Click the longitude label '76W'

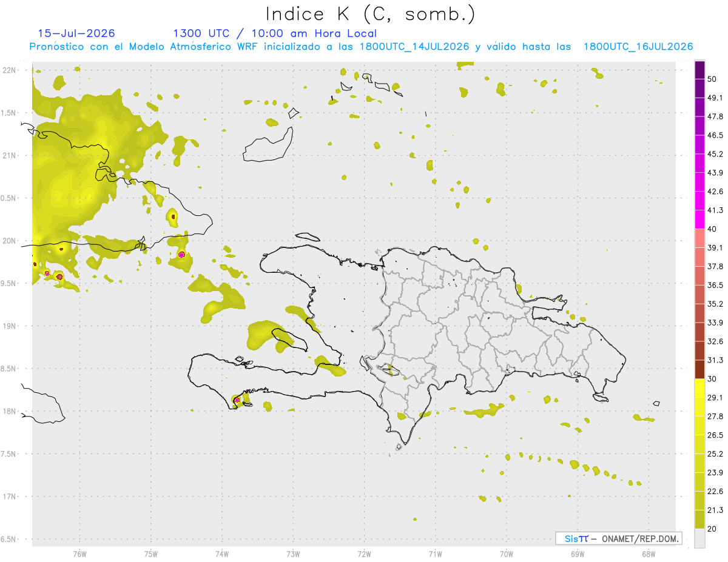pos(79,554)
